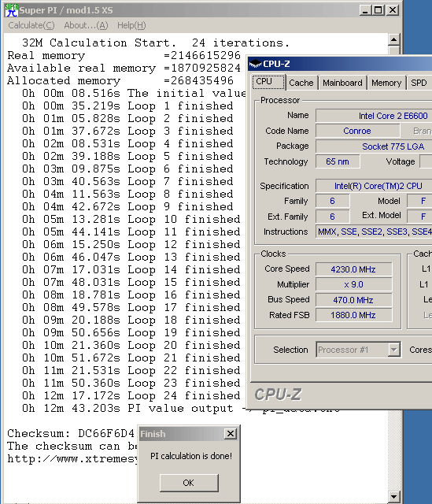Click the 4230.0 MHz core speed value

(x=353, y=269)
